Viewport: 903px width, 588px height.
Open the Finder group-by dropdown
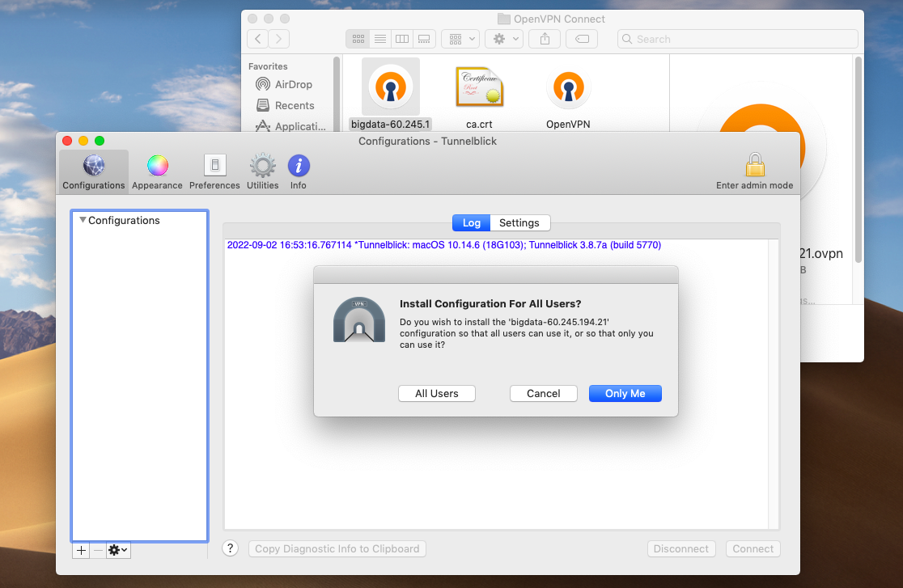[x=460, y=39]
